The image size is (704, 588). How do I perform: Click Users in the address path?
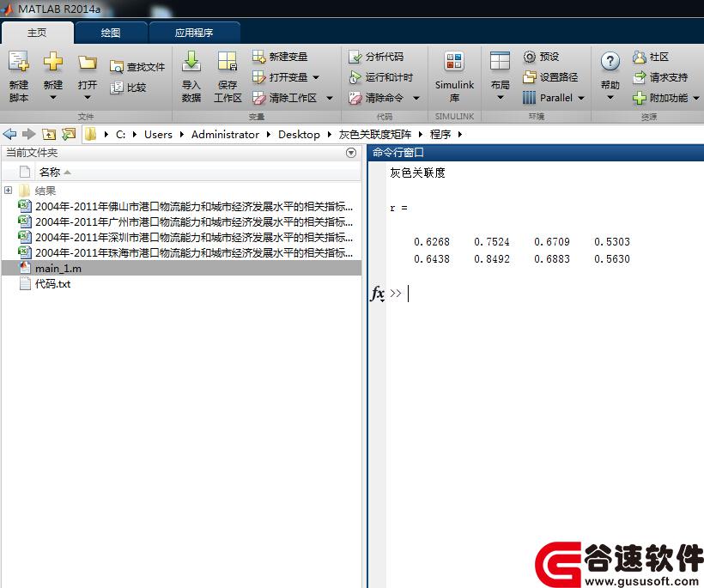158,134
